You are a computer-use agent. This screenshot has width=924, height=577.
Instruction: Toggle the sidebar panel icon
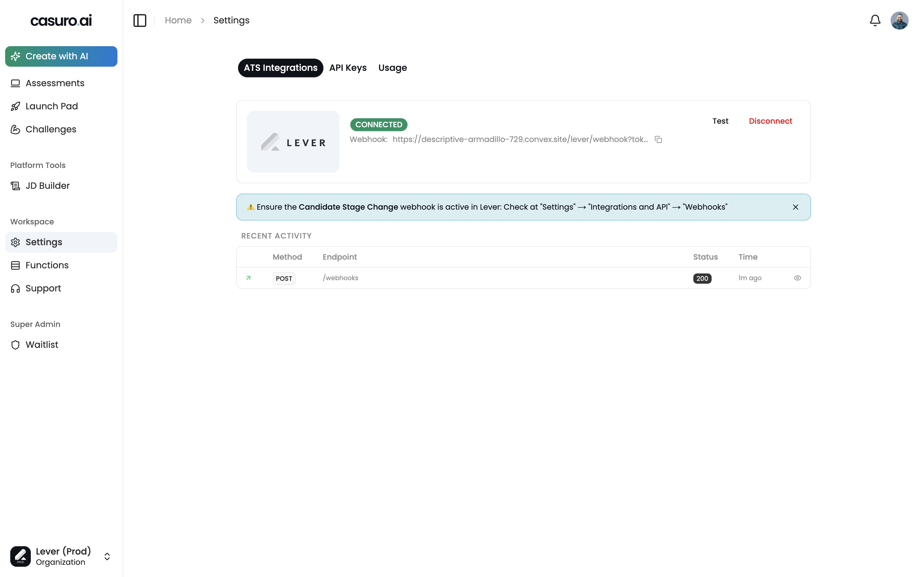coord(140,20)
